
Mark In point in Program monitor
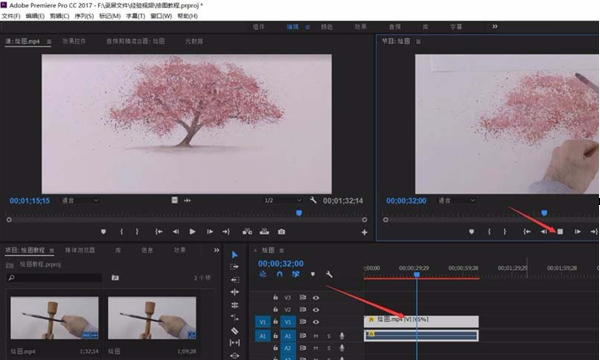[x=489, y=232]
